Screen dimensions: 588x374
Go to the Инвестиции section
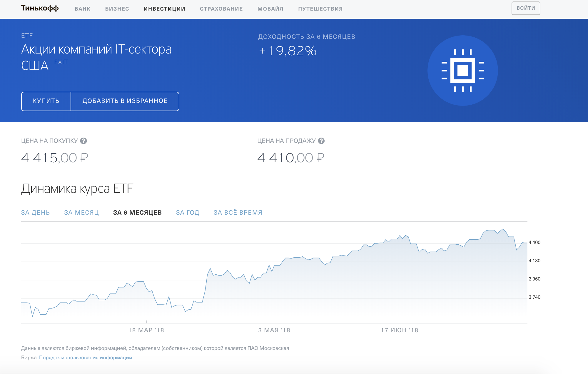(164, 9)
